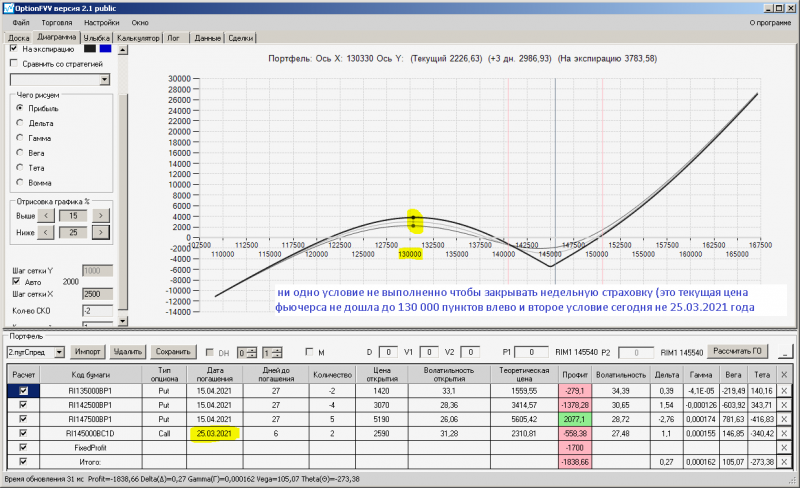Click the X button on the FixedProfit row
The width and height of the screenshot is (800, 488).
(785, 448)
